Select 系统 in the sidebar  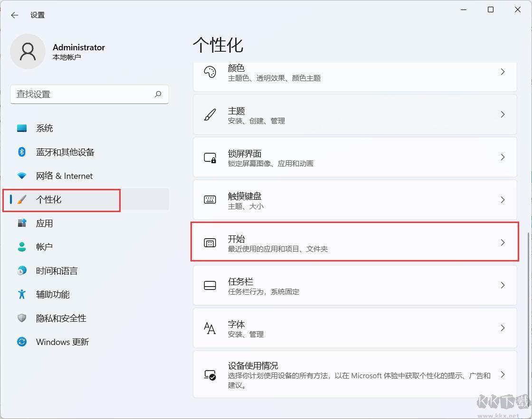[45, 128]
